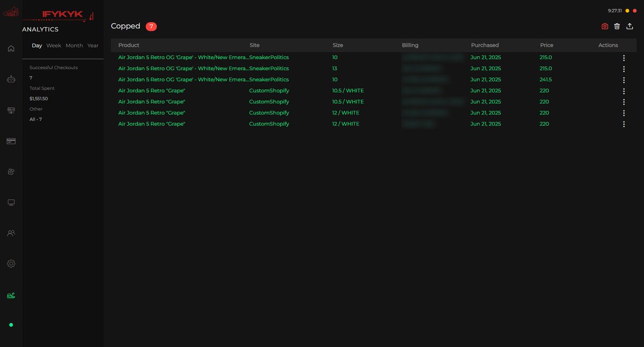
Task: Click the clock reading 9:27:31
Action: click(615, 11)
